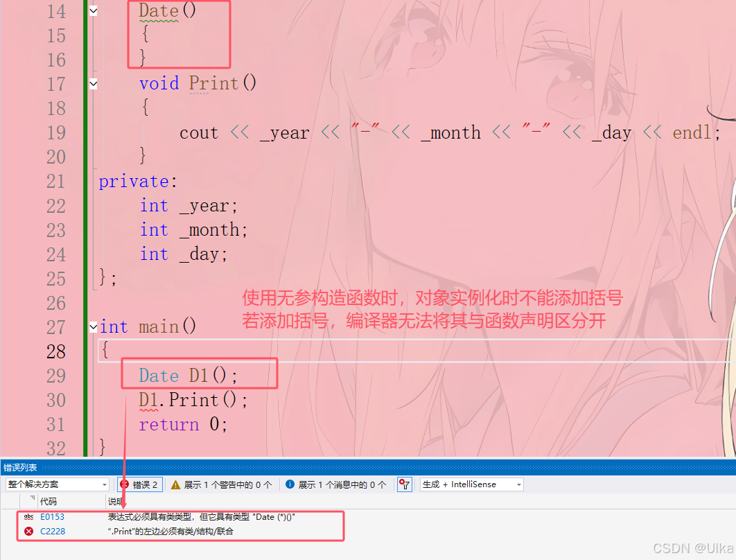Open error code link C2228
Viewport: 736px width, 560px height.
point(53,532)
